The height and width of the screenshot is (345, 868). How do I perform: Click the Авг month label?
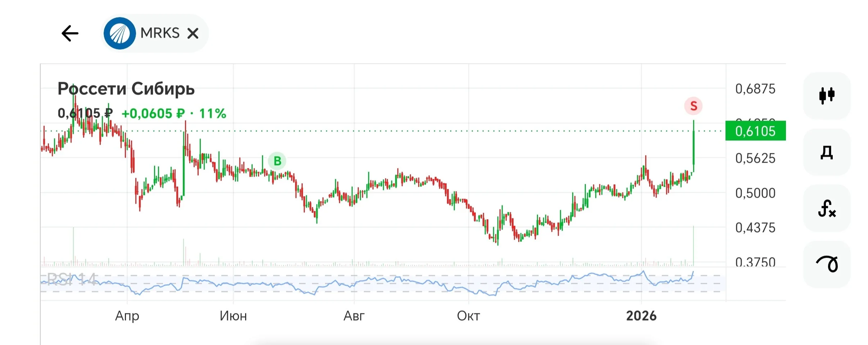(x=354, y=316)
